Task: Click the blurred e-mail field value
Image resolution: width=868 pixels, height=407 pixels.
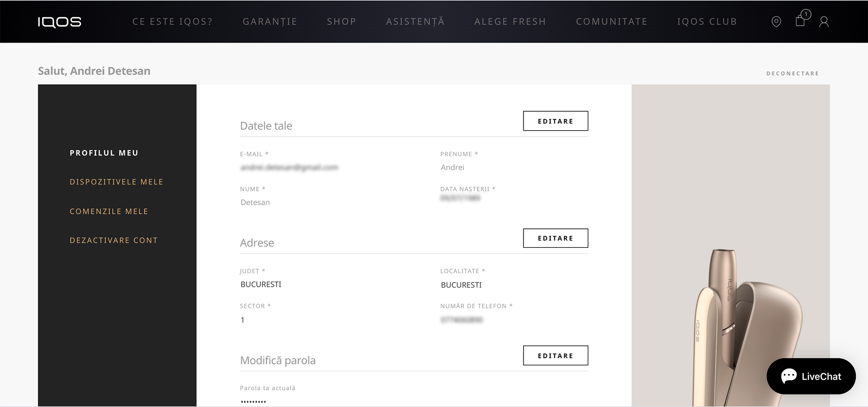Action: [289, 167]
